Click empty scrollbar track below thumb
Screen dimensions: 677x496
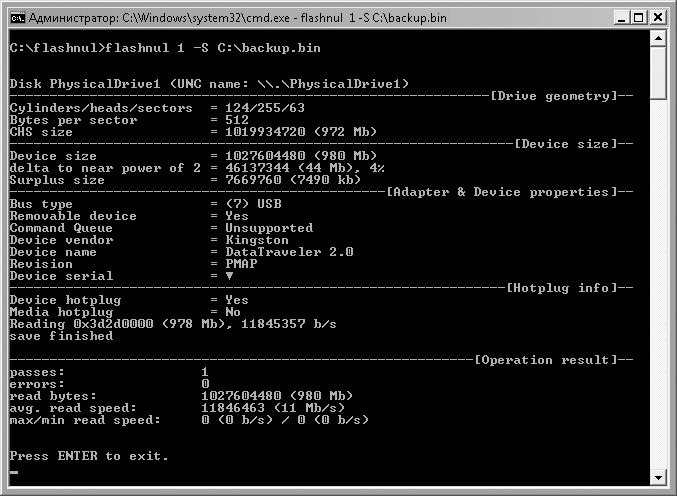point(658,285)
